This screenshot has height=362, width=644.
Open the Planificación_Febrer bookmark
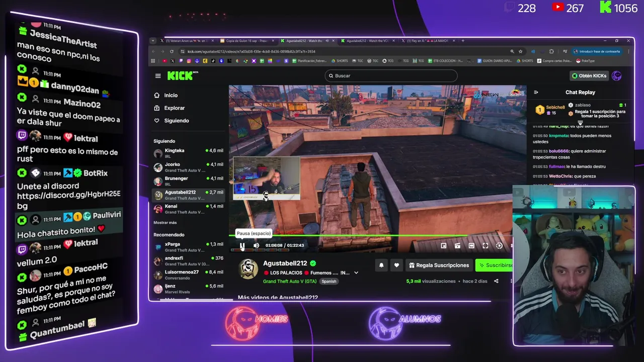[309, 61]
